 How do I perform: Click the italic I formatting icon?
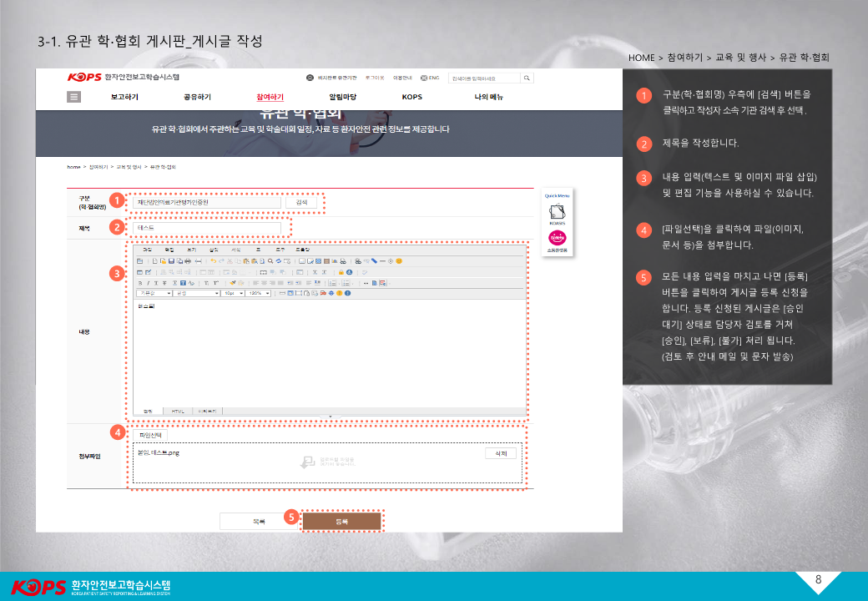click(149, 283)
